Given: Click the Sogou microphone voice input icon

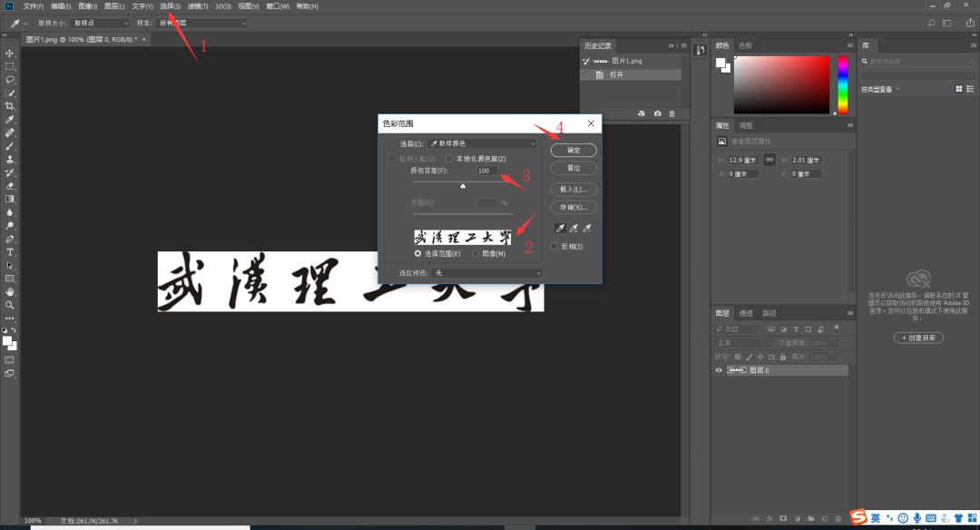Looking at the screenshot, I should (x=916, y=518).
